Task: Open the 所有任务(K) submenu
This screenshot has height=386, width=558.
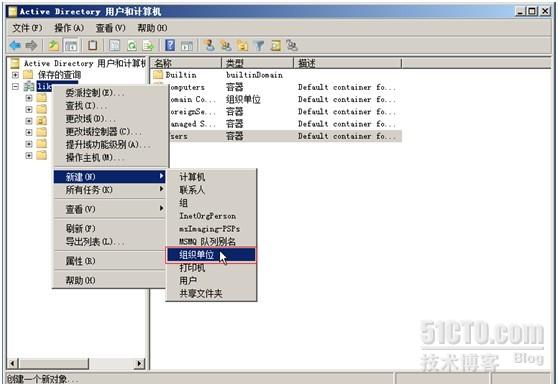Action: tap(110, 190)
